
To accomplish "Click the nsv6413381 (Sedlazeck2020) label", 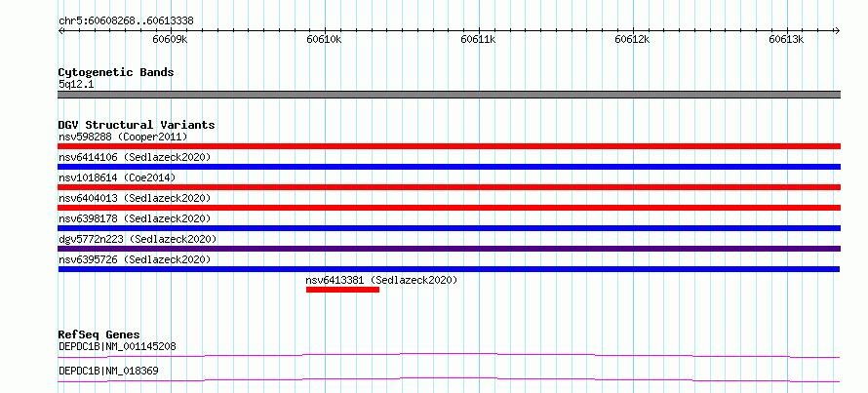I will [x=381, y=280].
